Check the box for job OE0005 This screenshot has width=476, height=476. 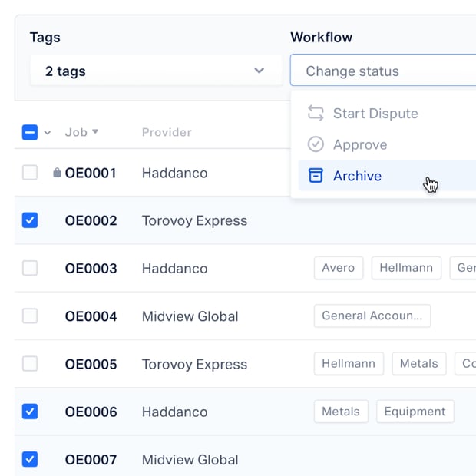(x=30, y=364)
